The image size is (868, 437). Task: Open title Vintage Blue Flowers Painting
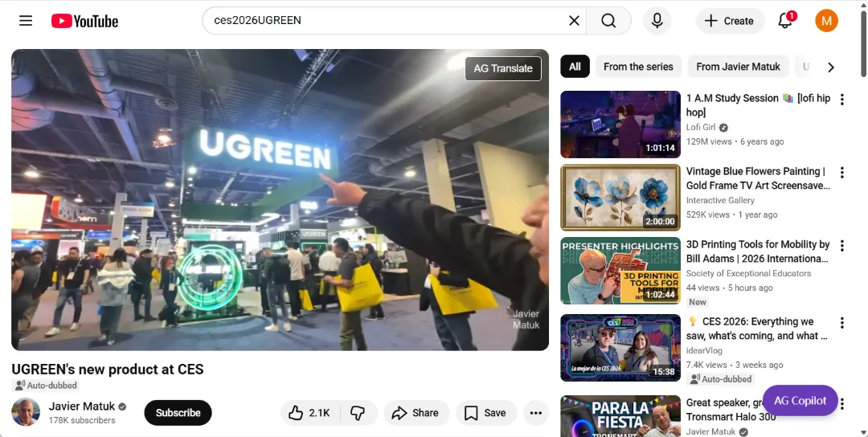pos(758,178)
